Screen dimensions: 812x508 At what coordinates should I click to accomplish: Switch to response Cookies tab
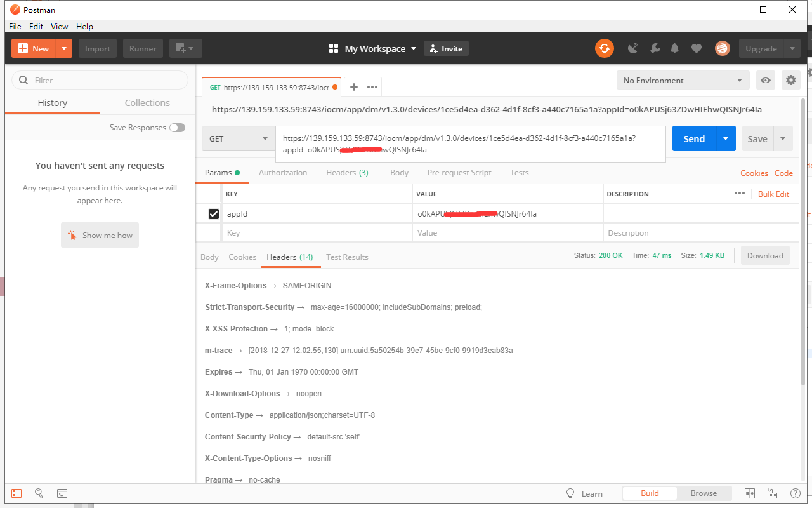(242, 257)
